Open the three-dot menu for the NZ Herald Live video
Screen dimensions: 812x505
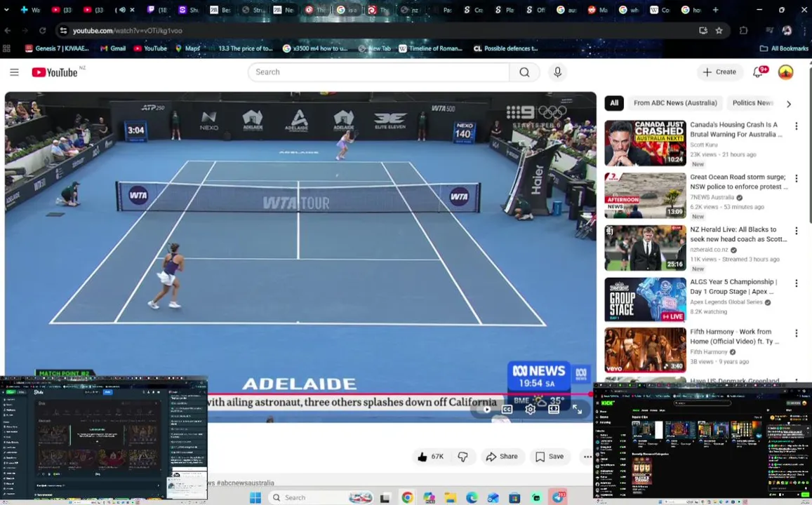click(x=797, y=230)
